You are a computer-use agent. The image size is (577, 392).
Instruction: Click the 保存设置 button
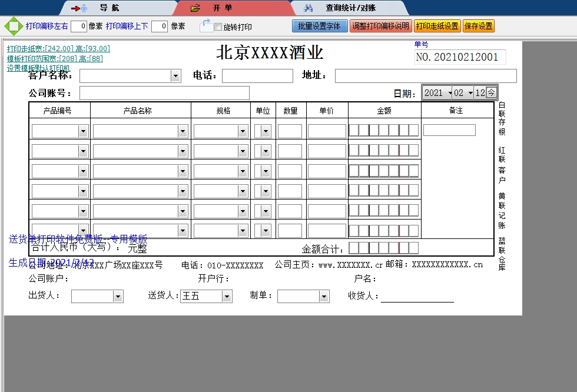[478, 26]
